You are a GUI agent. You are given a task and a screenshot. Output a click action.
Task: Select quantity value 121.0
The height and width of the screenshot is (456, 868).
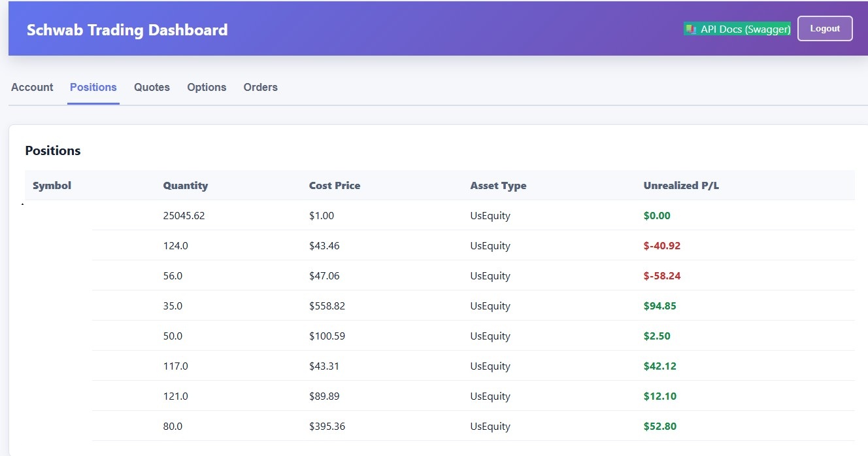point(176,396)
